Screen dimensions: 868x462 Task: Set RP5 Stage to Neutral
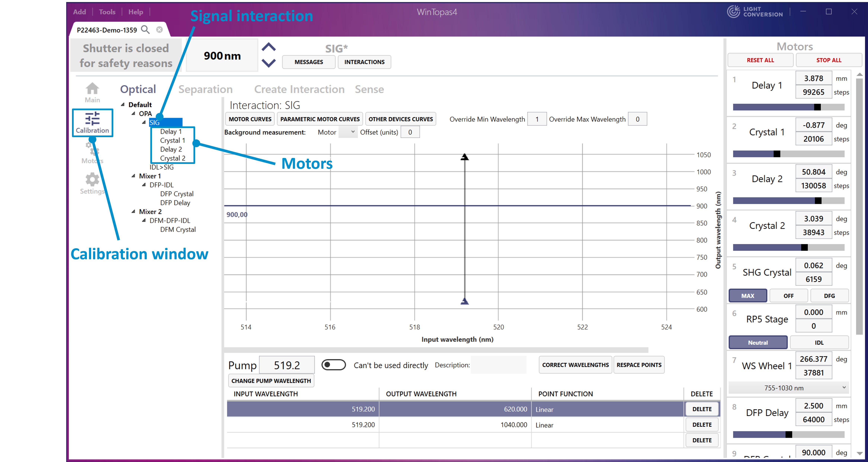click(x=758, y=343)
